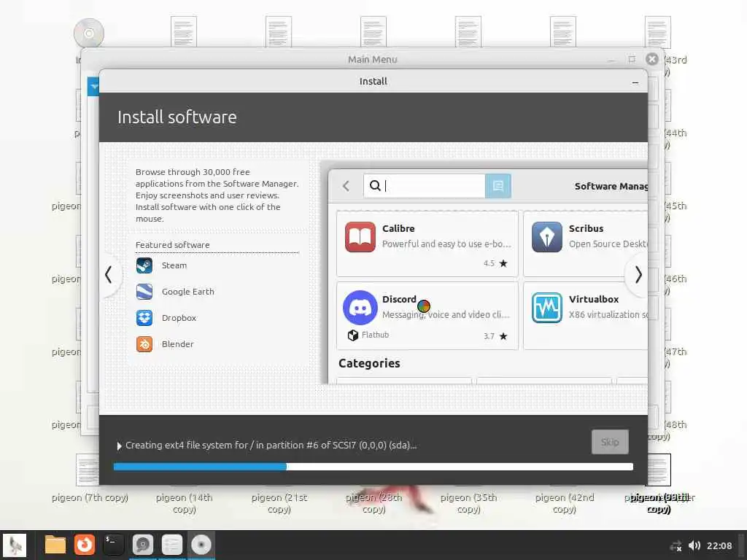Viewport: 747px width, 560px height.
Task: Click the back arrow in Software Manager
Action: tap(347, 186)
